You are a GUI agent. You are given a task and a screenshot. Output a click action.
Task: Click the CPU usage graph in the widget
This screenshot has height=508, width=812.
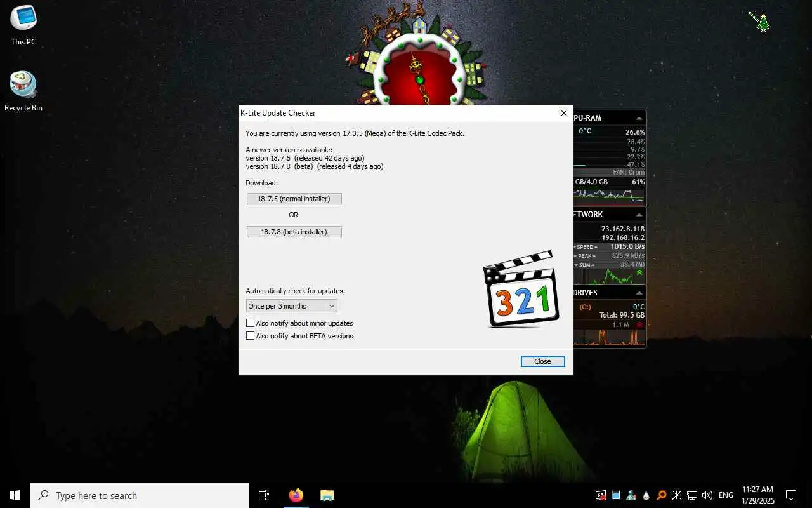pyautogui.click(x=609, y=196)
